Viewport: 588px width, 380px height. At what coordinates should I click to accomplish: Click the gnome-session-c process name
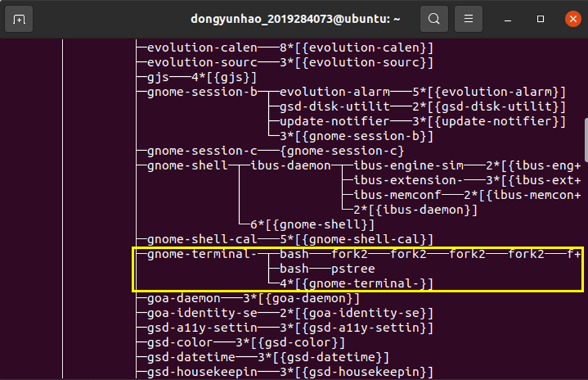click(x=202, y=151)
